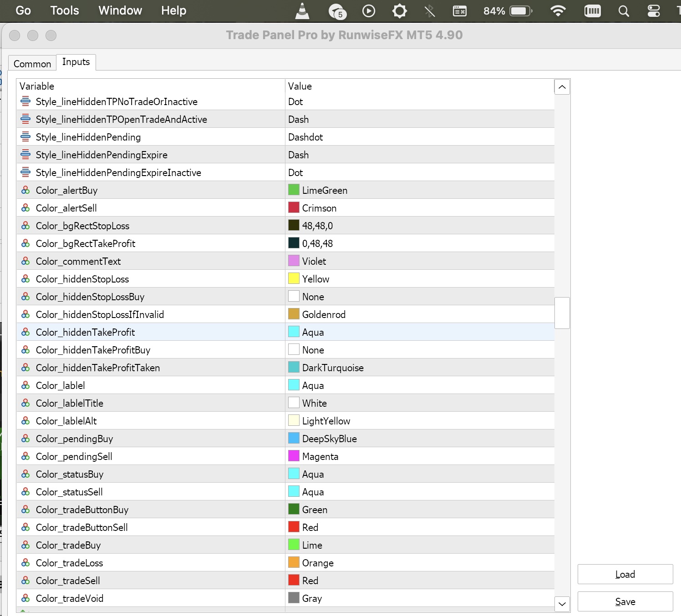Select the Color_statusSell variable name

69,492
